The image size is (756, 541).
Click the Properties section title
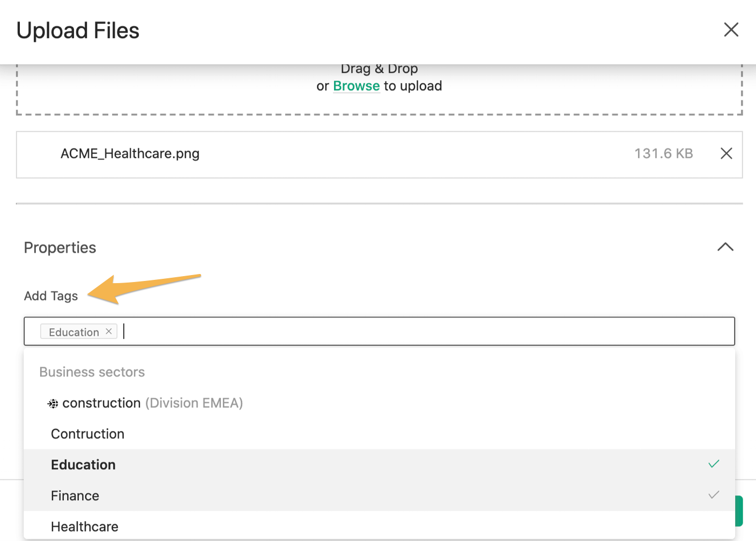(x=60, y=248)
